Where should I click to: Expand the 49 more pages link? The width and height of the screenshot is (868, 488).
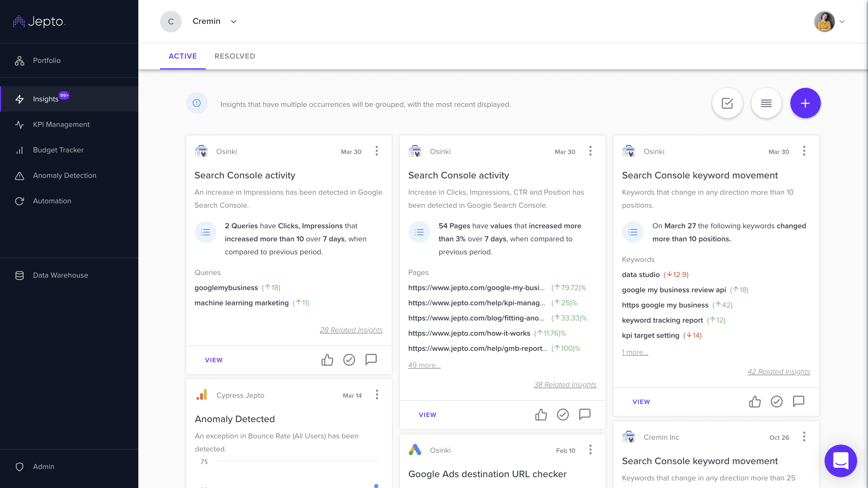(424, 365)
